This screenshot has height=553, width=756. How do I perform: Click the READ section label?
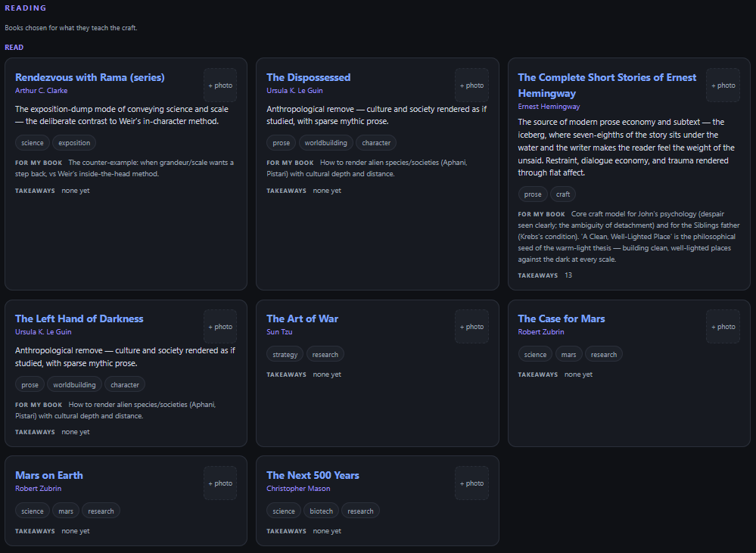click(14, 47)
